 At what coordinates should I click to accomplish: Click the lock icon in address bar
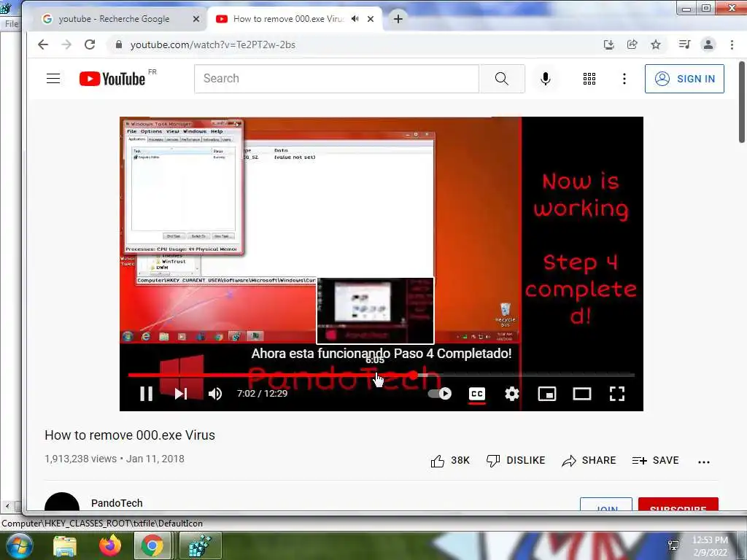(x=119, y=44)
